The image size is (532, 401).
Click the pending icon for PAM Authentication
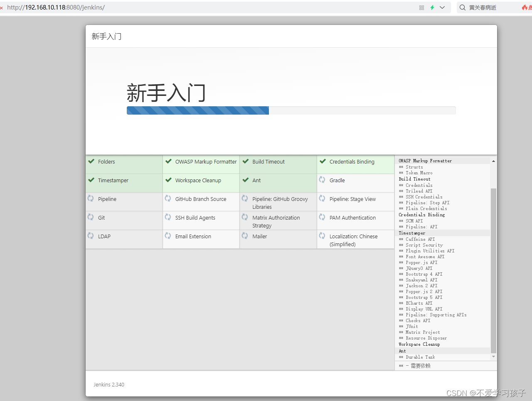pyautogui.click(x=322, y=217)
